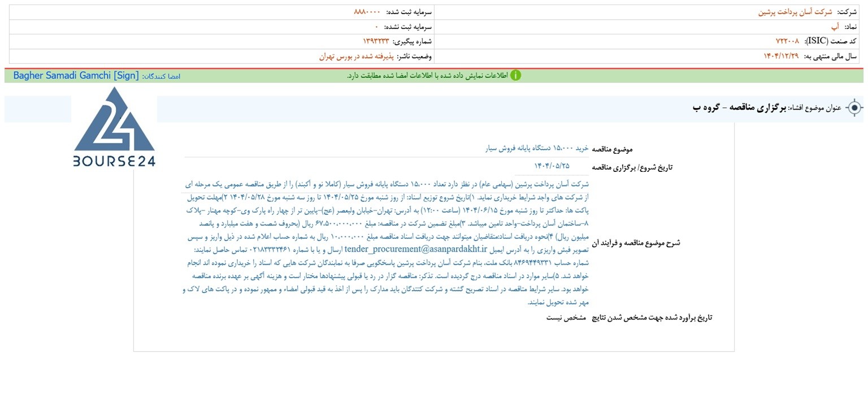Click tender subject خرید 15,000 دستگاه پایانه فروش سیار
868x397 pixels.
pyautogui.click(x=537, y=148)
